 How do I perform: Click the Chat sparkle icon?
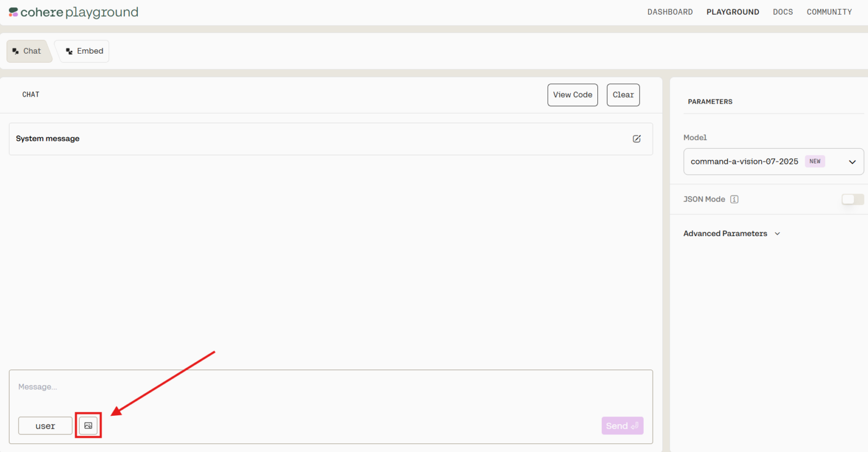tap(16, 50)
